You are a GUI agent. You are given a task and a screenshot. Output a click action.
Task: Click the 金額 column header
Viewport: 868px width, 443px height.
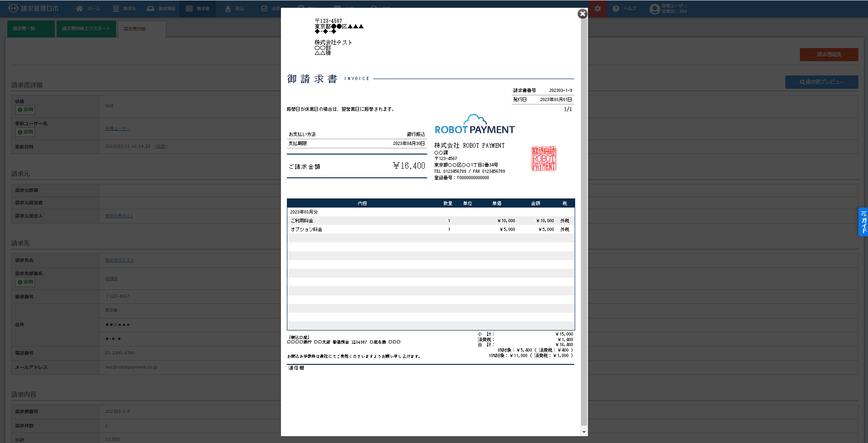click(536, 203)
